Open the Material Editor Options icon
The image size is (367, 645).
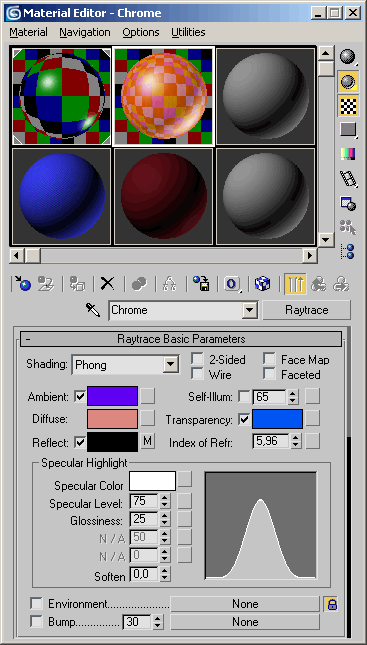tap(348, 203)
